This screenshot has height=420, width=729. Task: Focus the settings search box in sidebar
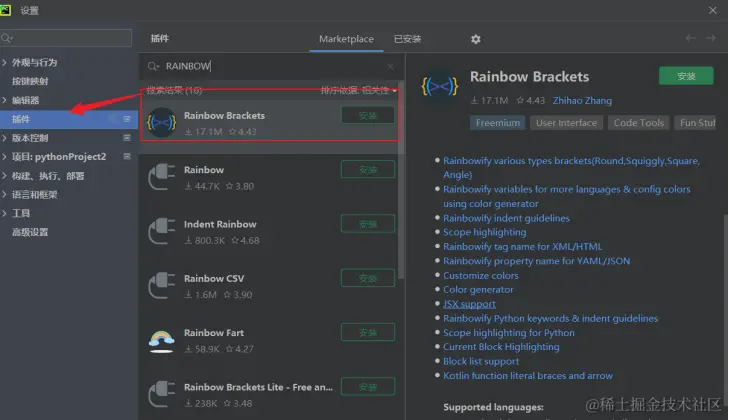(x=66, y=38)
